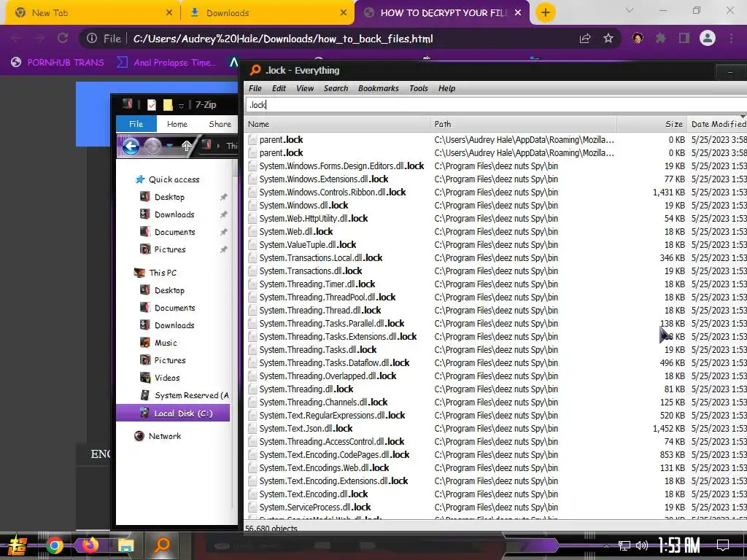
Task: Select System.Text.Json.dll.lock result
Action: pos(306,428)
